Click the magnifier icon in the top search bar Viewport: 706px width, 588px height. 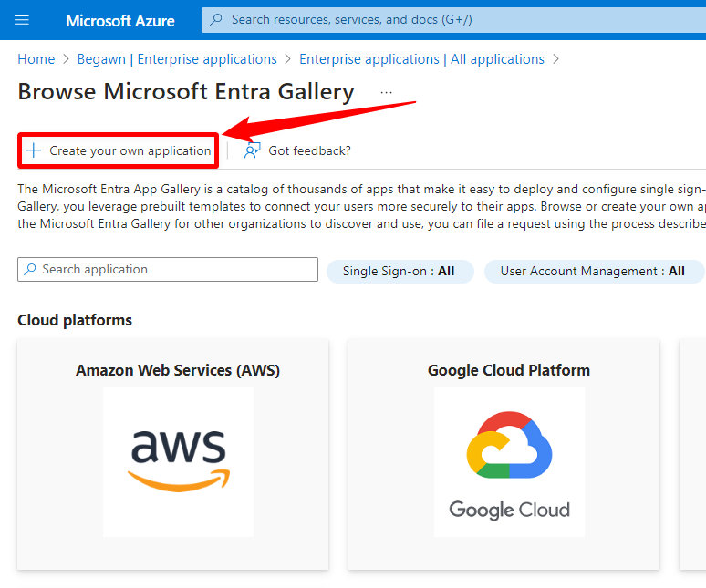pos(216,19)
